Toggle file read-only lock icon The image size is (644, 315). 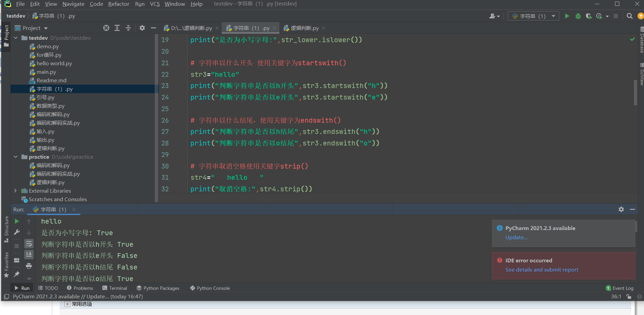(x=629, y=297)
